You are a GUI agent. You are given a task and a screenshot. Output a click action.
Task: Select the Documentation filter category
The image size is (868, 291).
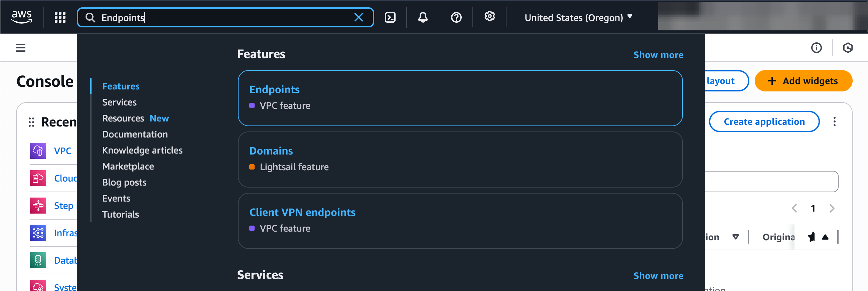tap(135, 134)
